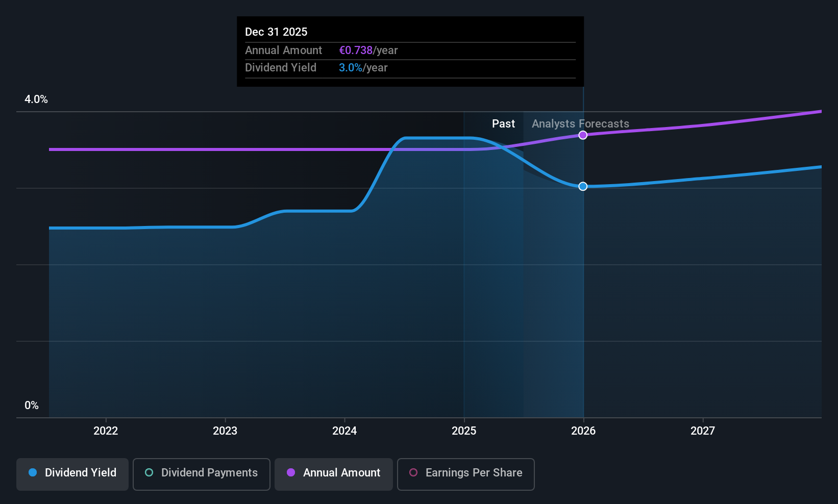This screenshot has width=838, height=504.
Task: Click the teal Dividend Payments legend circle
Action: click(x=149, y=472)
